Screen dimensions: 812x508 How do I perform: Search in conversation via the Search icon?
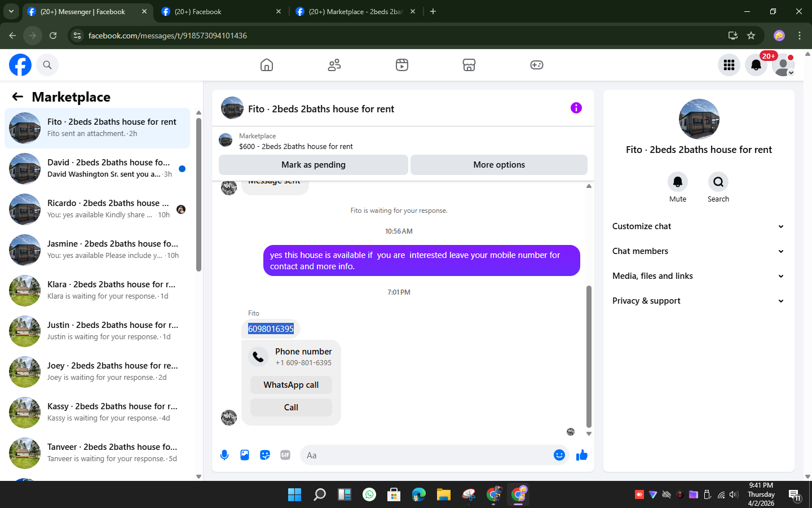718,182
